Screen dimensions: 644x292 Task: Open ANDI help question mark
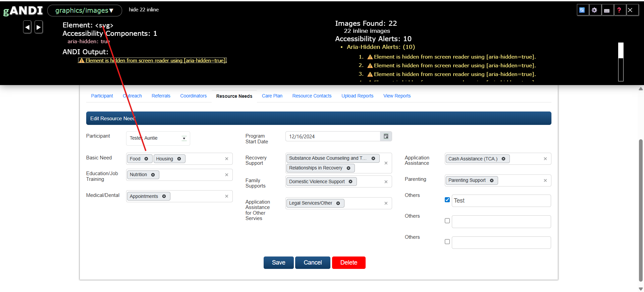[x=619, y=10]
